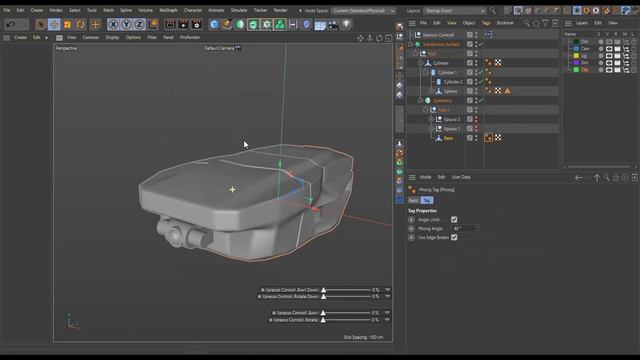Click the Xpresso tag on Xpresso Control
Viewport: 640px width, 360px height.
(489, 35)
